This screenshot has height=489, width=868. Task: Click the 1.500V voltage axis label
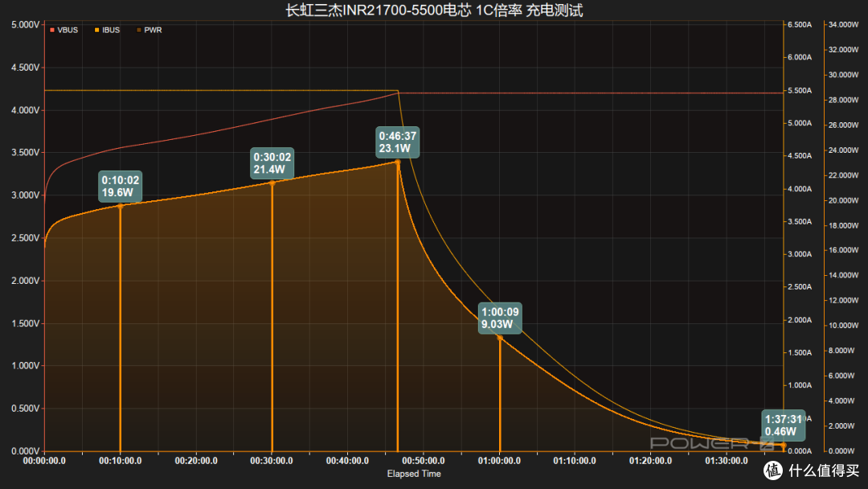(26, 323)
